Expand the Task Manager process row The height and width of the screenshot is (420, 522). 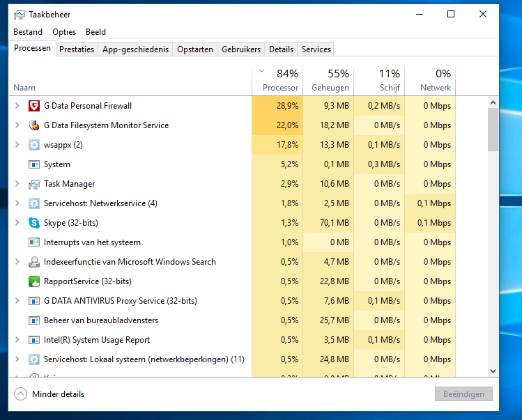tap(17, 184)
